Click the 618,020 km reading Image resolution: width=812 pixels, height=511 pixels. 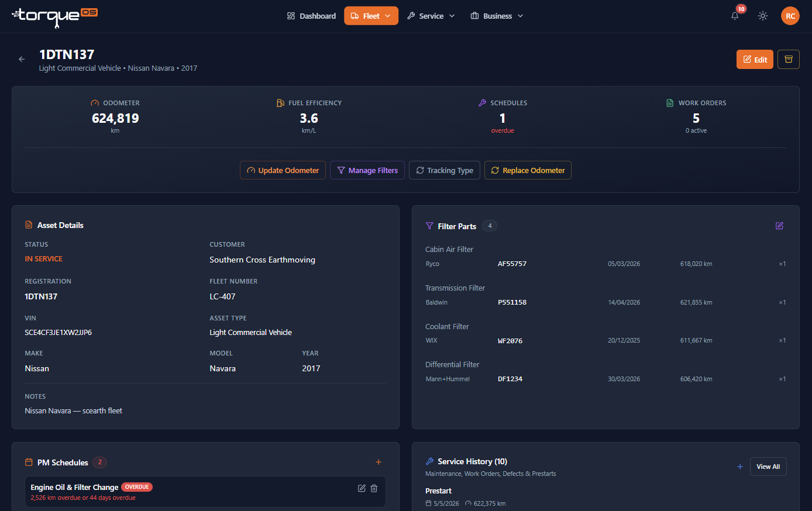(696, 264)
